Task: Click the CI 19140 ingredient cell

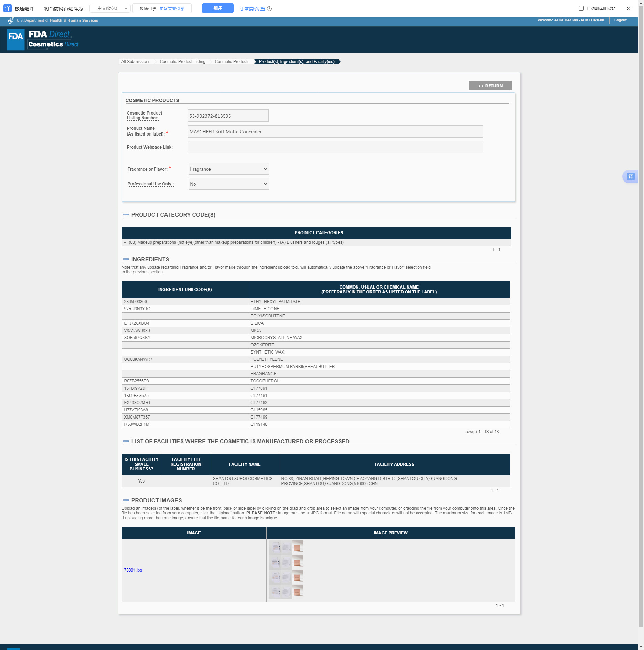Action: point(379,424)
